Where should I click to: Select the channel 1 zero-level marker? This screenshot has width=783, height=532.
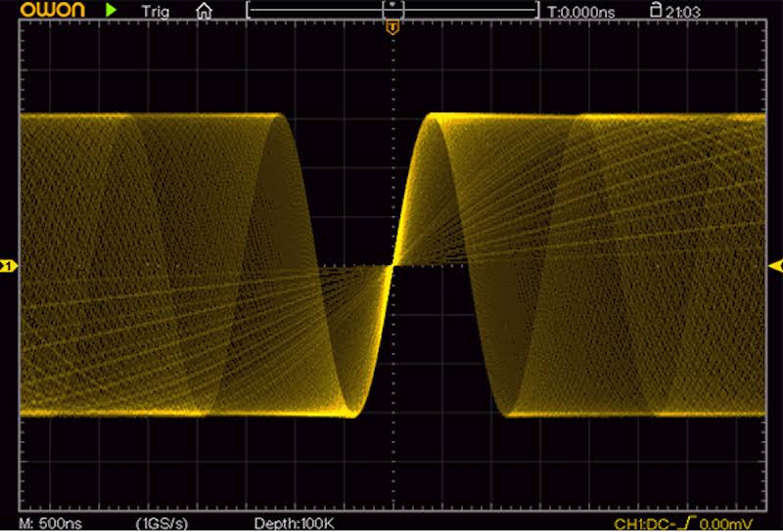9,266
